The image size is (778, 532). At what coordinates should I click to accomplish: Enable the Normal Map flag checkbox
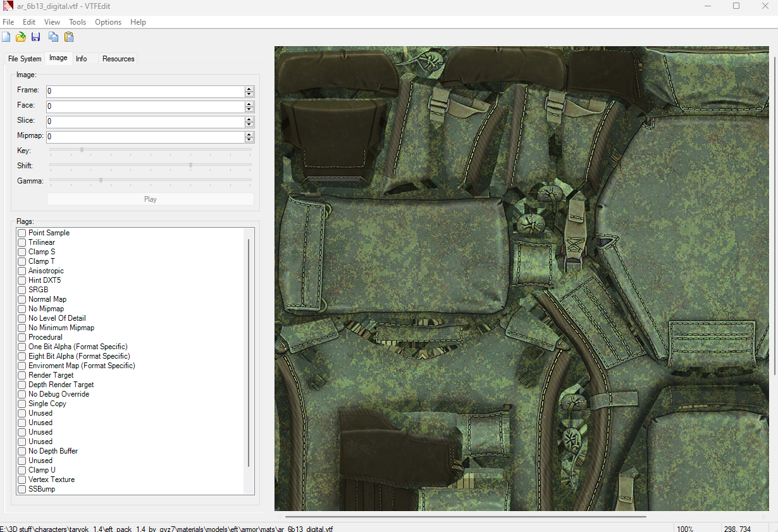(22, 299)
